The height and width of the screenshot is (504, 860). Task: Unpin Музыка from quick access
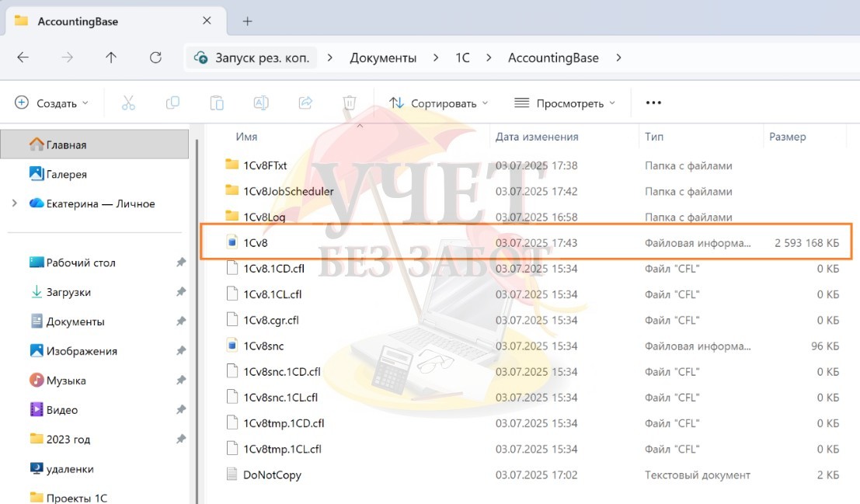pyautogui.click(x=181, y=381)
